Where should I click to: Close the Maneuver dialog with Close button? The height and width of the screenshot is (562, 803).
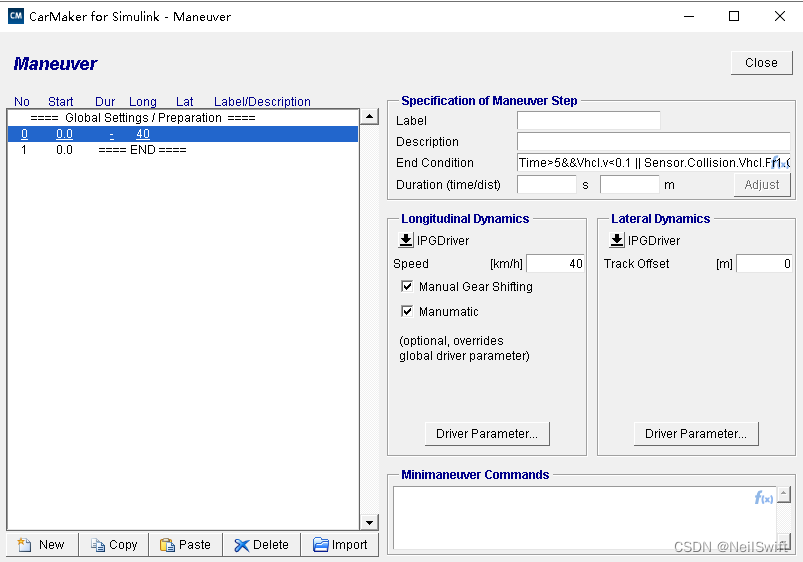click(762, 63)
